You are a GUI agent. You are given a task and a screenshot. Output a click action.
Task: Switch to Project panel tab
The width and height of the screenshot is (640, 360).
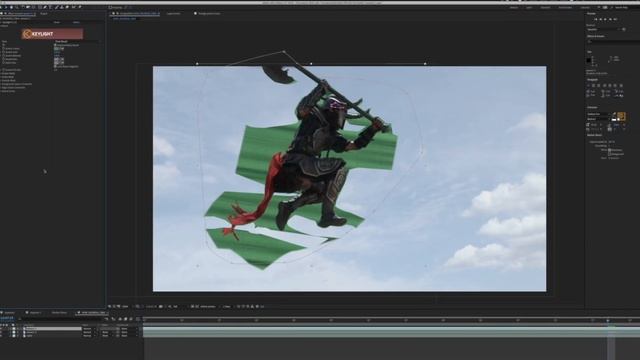click(x=44, y=13)
